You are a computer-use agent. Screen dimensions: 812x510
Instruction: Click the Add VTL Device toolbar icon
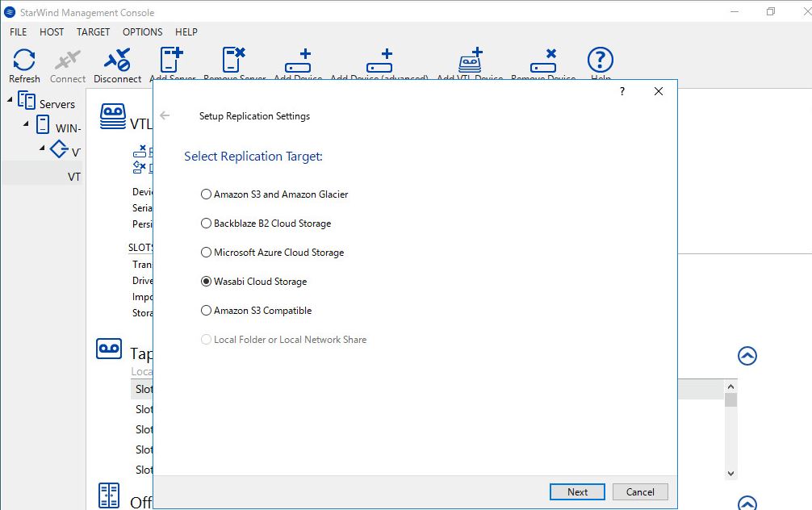(471, 60)
